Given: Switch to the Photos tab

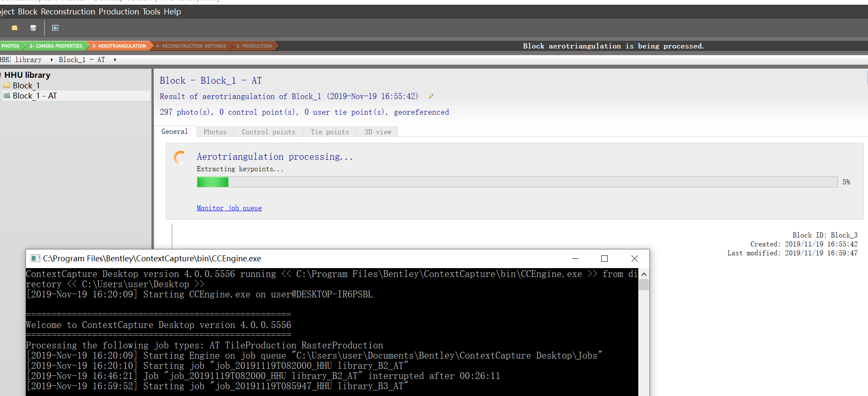Looking at the screenshot, I should point(215,132).
